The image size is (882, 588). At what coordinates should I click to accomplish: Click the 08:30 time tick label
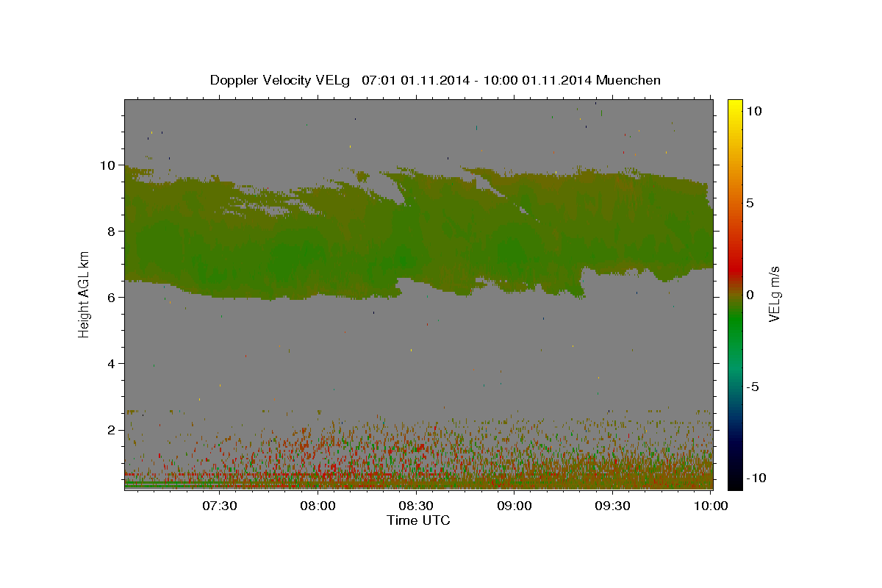coord(416,506)
